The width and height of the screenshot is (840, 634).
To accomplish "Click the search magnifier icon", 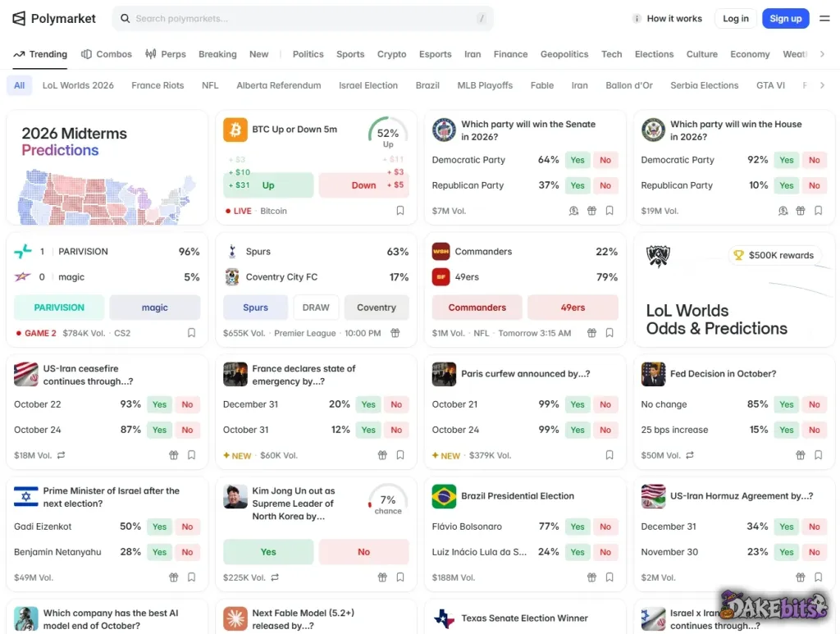I will tap(125, 19).
